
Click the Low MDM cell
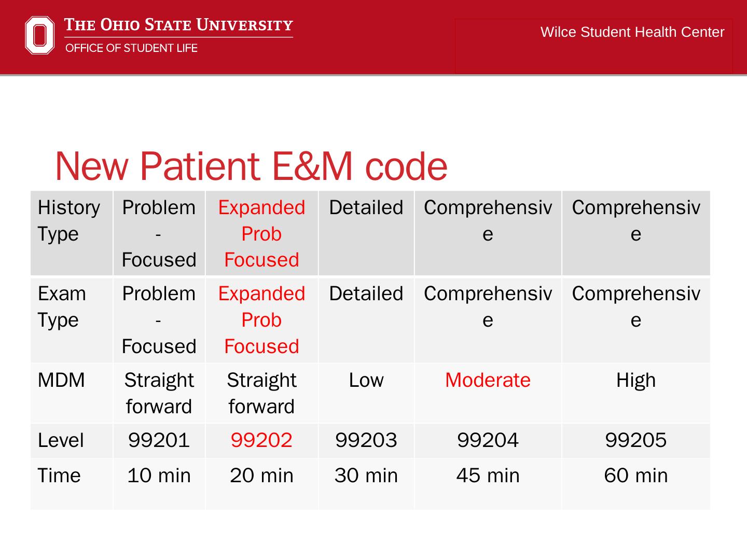pyautogui.click(x=366, y=380)
